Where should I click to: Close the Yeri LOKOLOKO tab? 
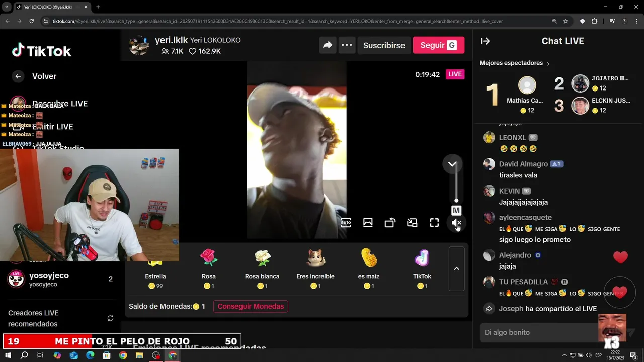point(86,7)
